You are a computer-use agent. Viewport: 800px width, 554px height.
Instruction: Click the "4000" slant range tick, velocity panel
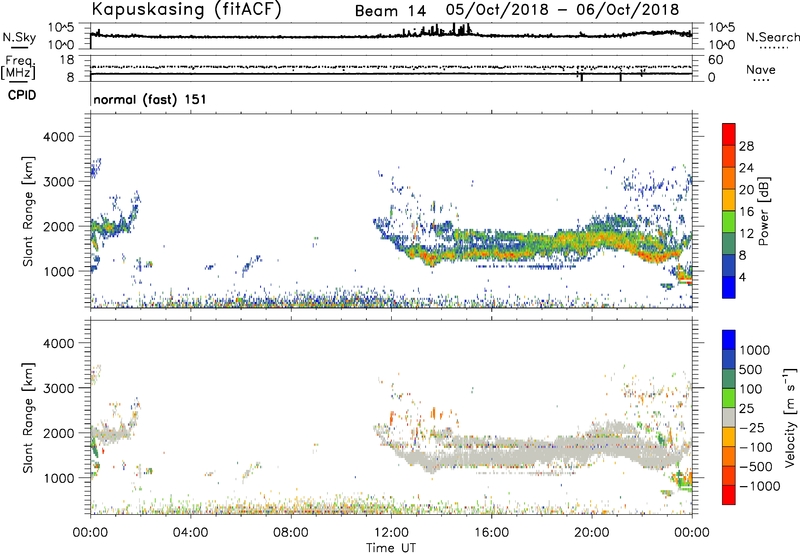point(58,343)
